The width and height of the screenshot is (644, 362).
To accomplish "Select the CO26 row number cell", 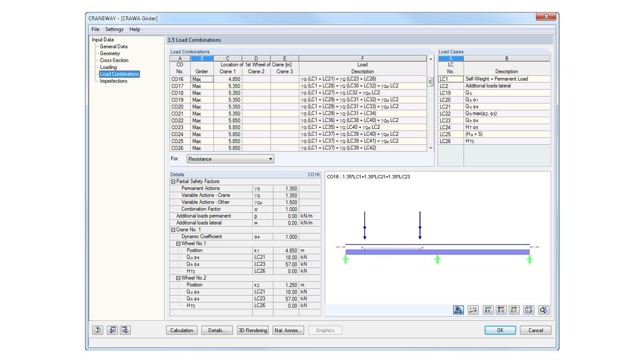I will (x=180, y=148).
